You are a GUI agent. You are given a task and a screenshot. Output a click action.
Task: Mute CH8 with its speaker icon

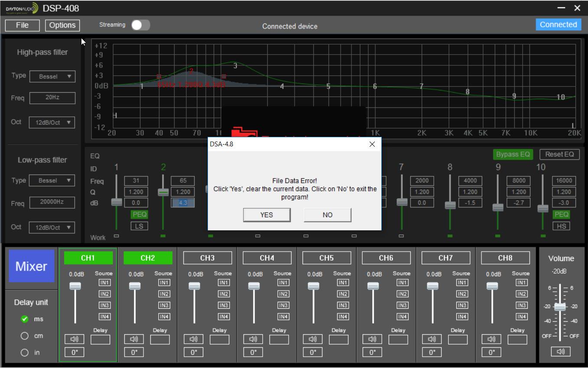pyautogui.click(x=492, y=339)
